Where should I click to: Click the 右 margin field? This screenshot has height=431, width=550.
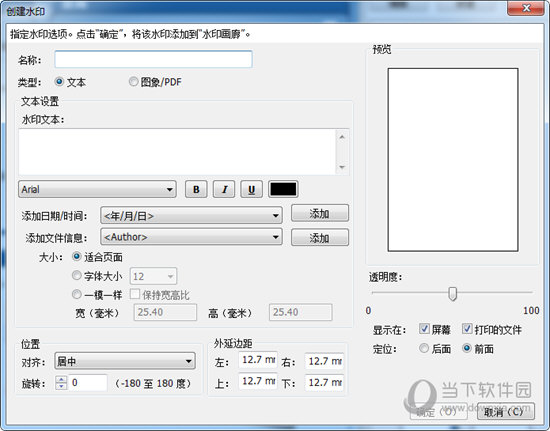point(324,361)
